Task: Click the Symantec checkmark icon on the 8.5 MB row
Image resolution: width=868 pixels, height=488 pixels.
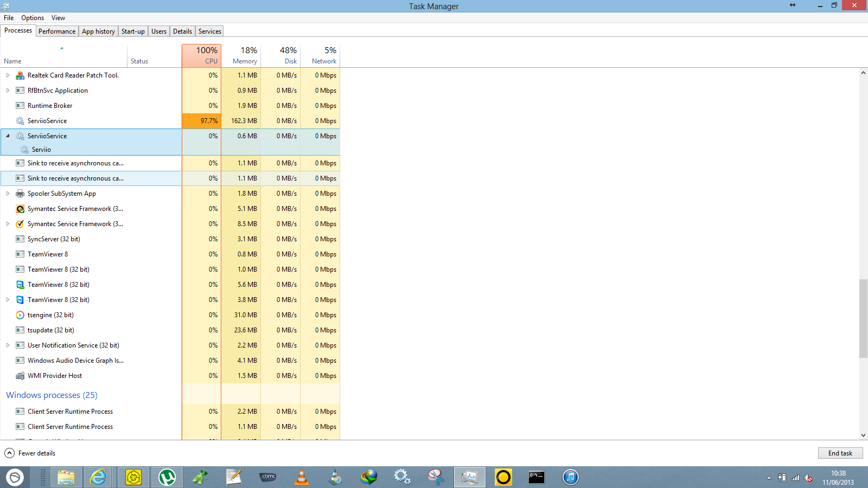Action: (20, 224)
